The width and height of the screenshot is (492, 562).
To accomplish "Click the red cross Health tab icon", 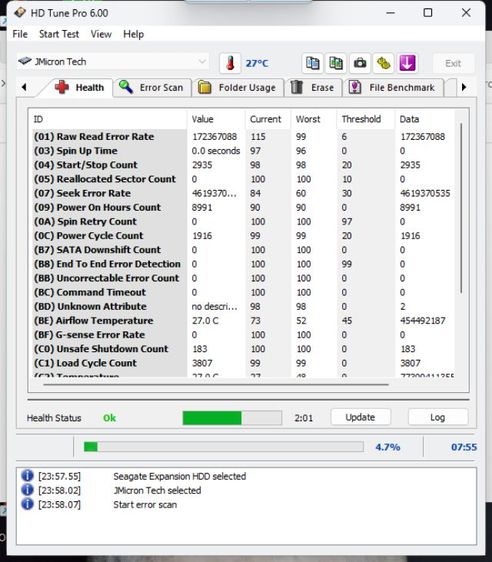I will 62,87.
